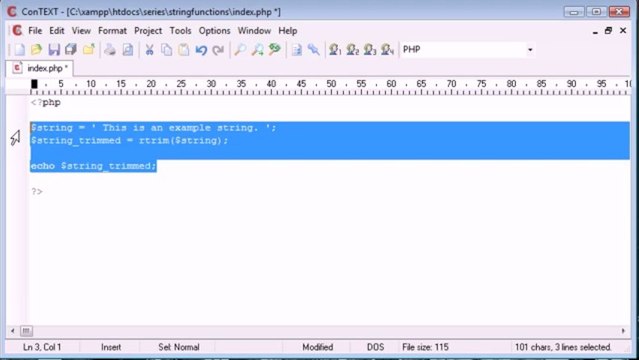Run user command 4 icon
This screenshot has width=639, height=360.
tap(387, 50)
